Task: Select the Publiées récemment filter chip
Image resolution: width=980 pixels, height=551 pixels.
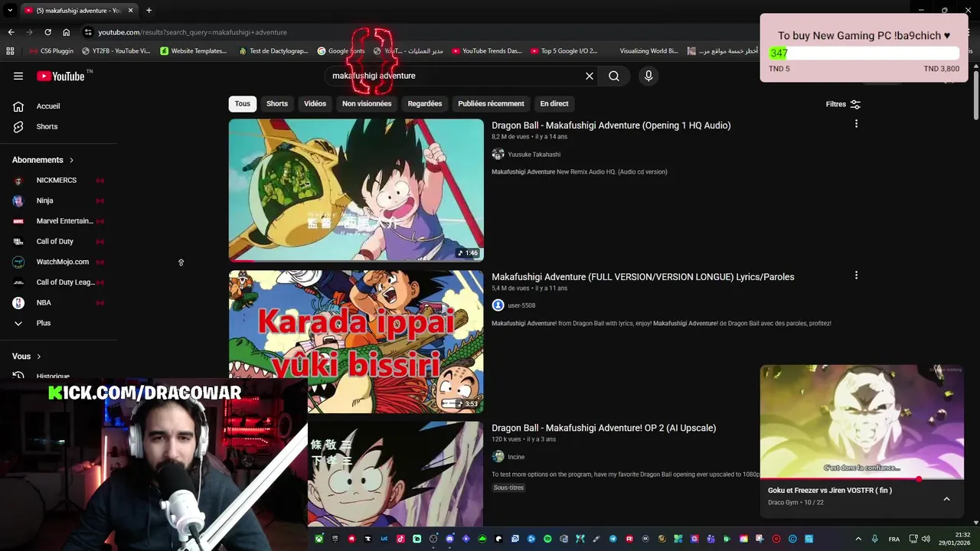Action: tap(491, 104)
